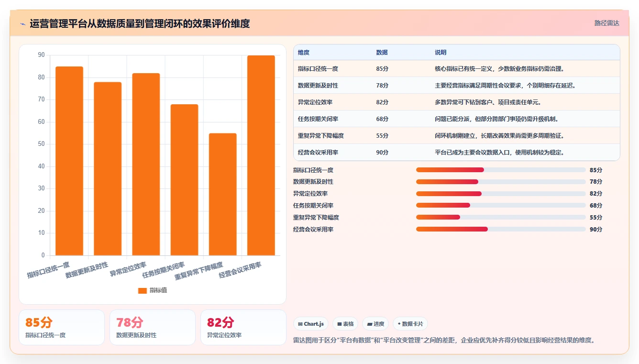
Task: Click the 数据更新及时性 bar in the chart
Action: click(x=108, y=169)
